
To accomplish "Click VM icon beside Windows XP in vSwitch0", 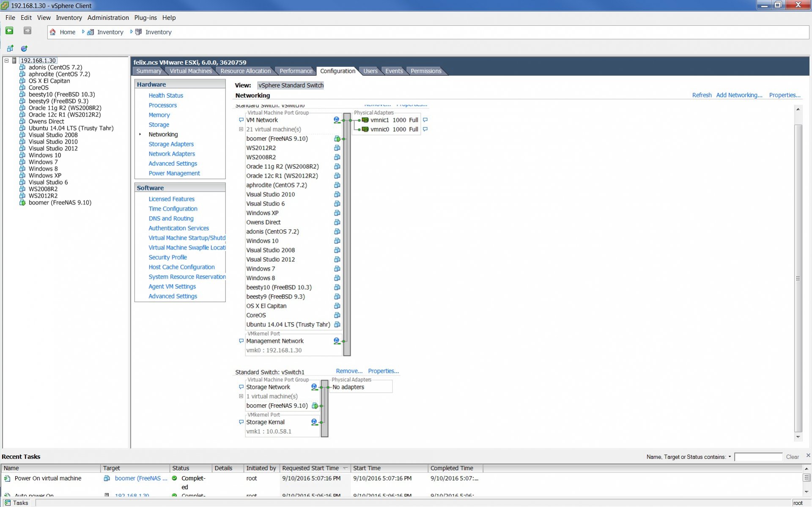I will 337,213.
